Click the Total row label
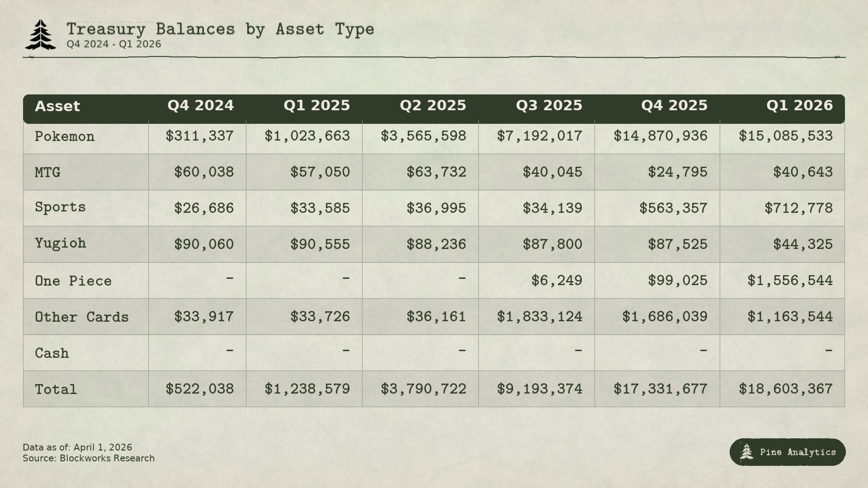 coord(56,389)
